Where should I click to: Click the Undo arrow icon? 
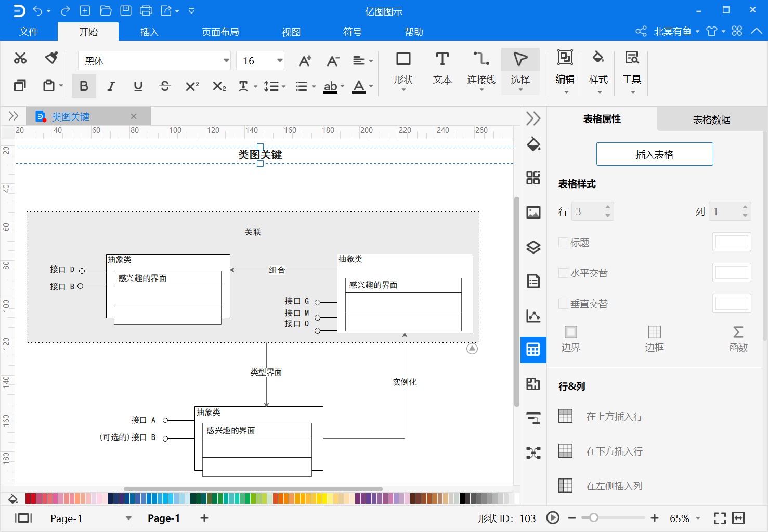pos(37,10)
